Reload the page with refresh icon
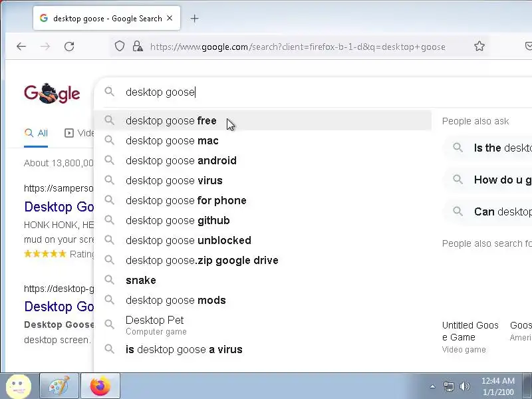Image resolution: width=532 pixels, height=399 pixels. point(69,47)
